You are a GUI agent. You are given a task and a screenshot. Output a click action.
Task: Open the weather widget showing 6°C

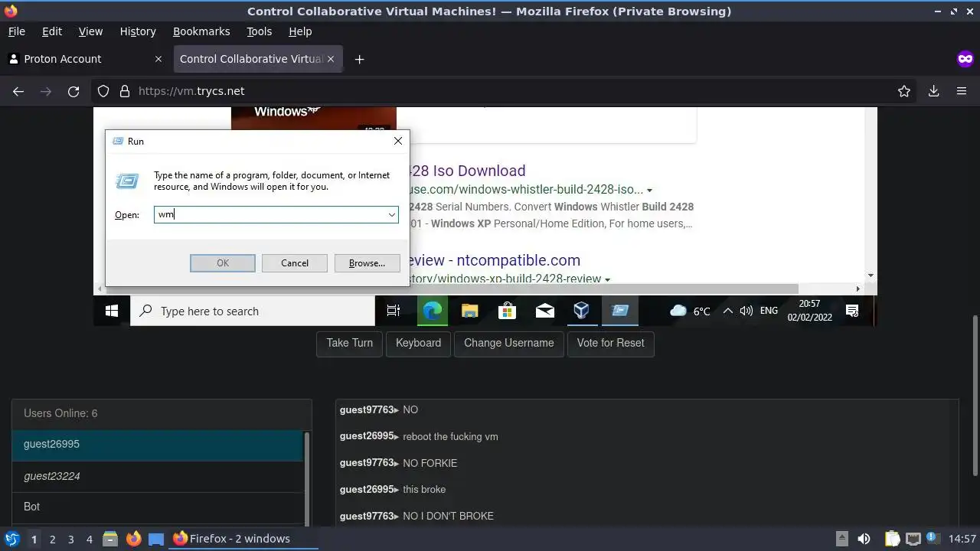pos(690,311)
